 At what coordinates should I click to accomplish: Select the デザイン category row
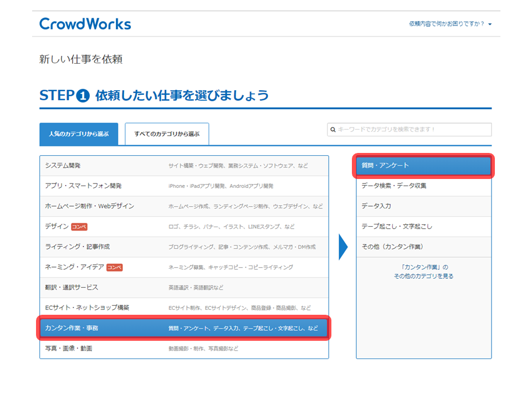point(184,227)
